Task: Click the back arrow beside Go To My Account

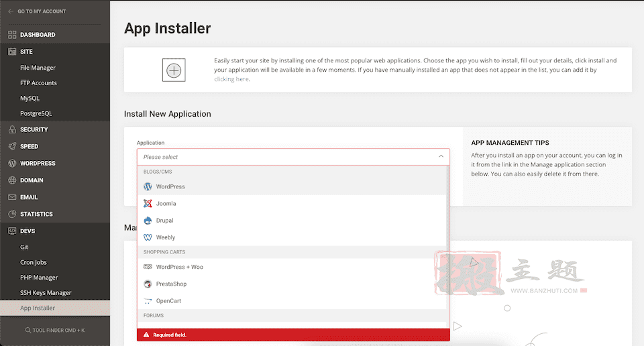Action: [11, 11]
